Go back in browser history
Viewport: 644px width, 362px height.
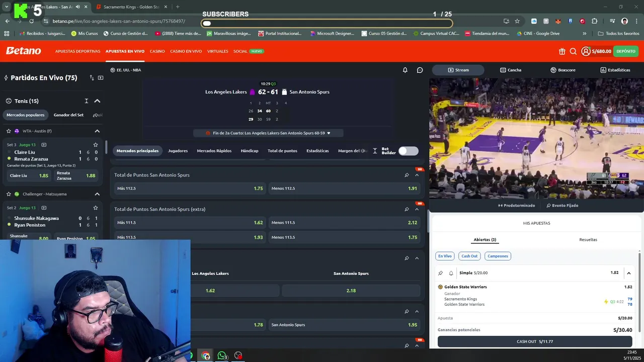point(7,21)
